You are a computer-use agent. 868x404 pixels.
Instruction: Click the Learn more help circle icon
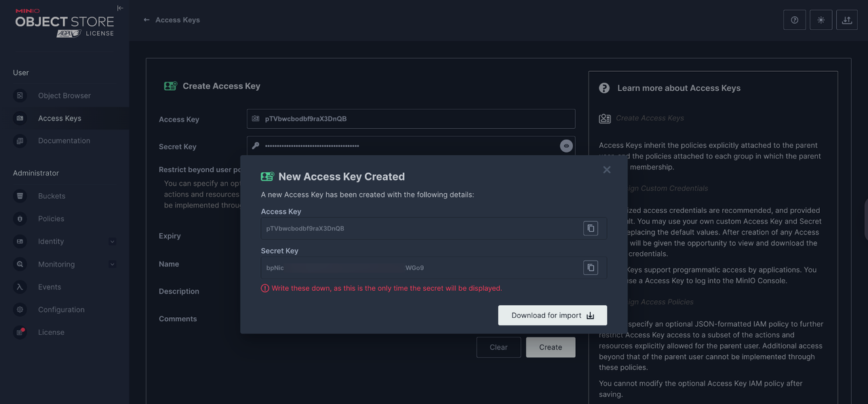[604, 88]
